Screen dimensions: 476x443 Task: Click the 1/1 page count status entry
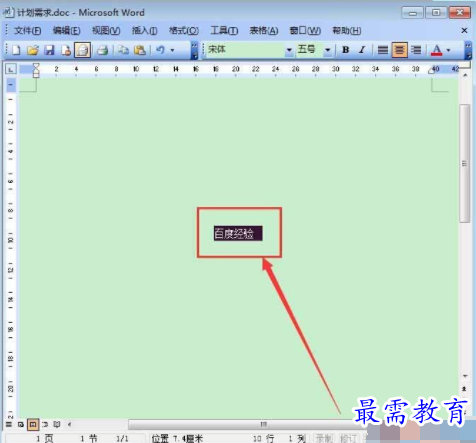(x=122, y=438)
